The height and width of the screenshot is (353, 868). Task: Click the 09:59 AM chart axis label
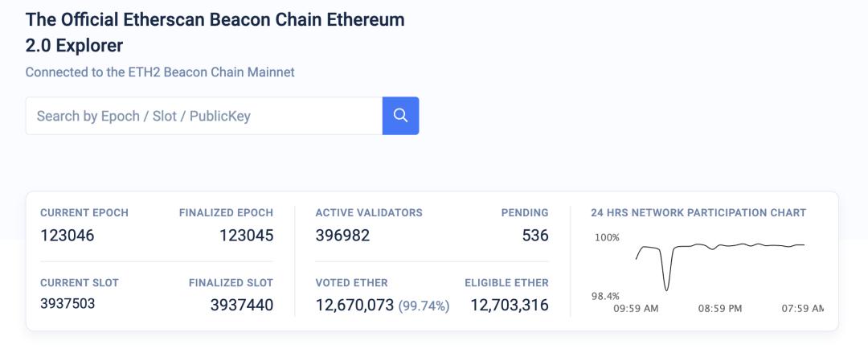click(x=636, y=309)
